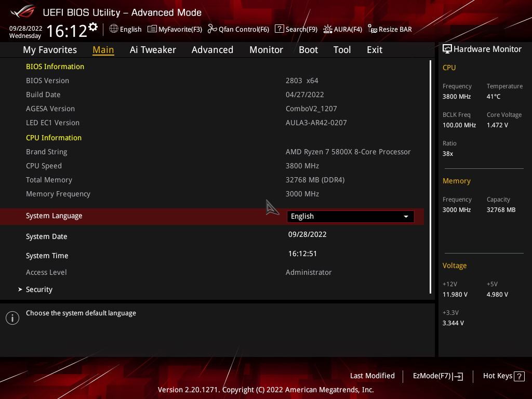Screen dimensions: 532x399
Task: Edit the System Time value 16:12:51
Action: [x=303, y=254]
